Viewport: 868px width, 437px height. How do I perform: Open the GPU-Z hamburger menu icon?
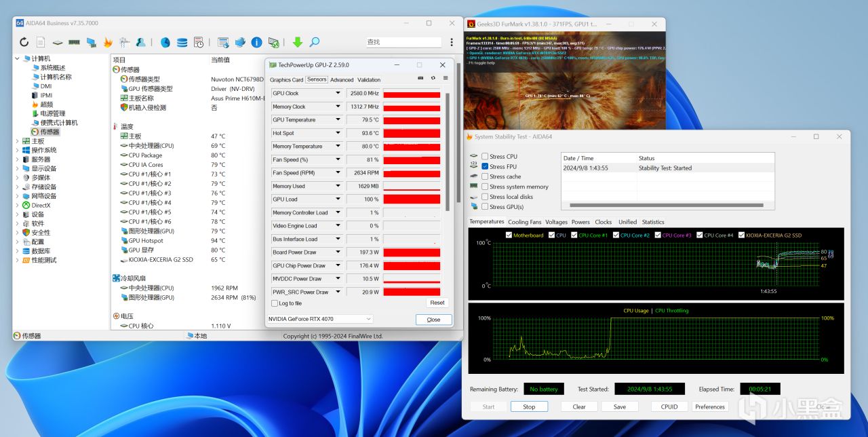[x=446, y=78]
